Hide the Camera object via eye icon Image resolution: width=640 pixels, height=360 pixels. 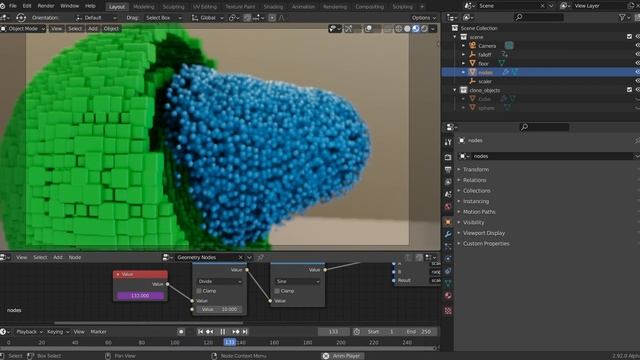pos(638,46)
